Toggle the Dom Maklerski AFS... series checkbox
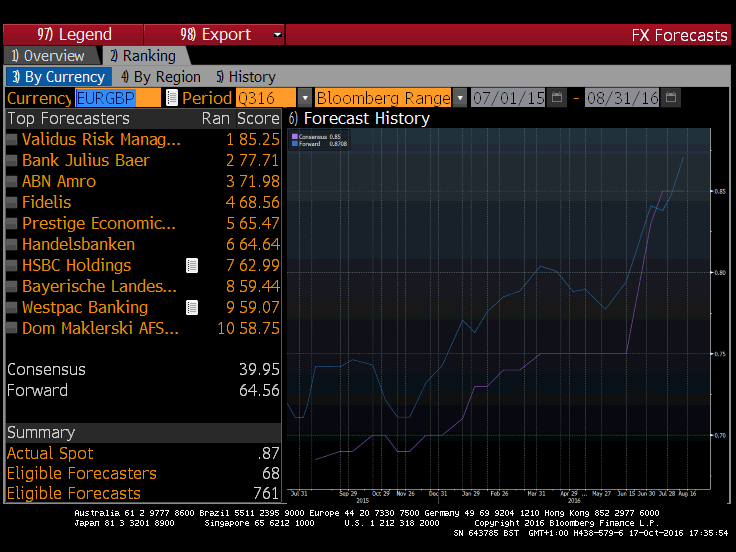 tap(12, 328)
